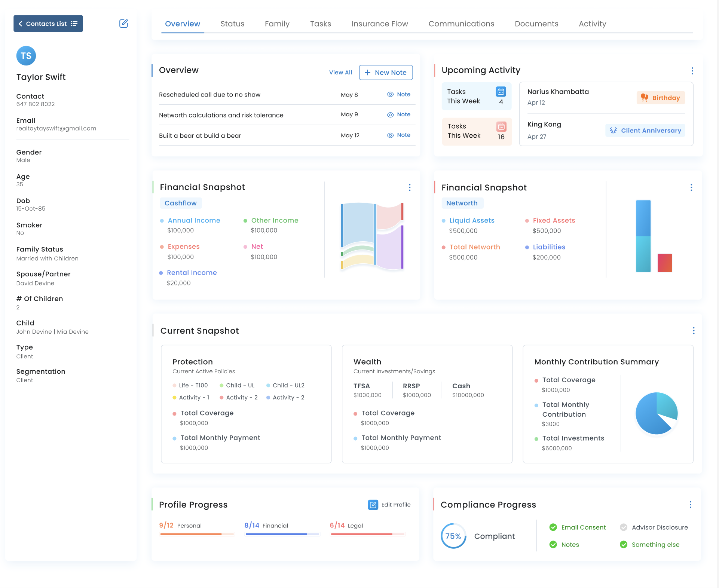Click the View All notes link

point(340,73)
